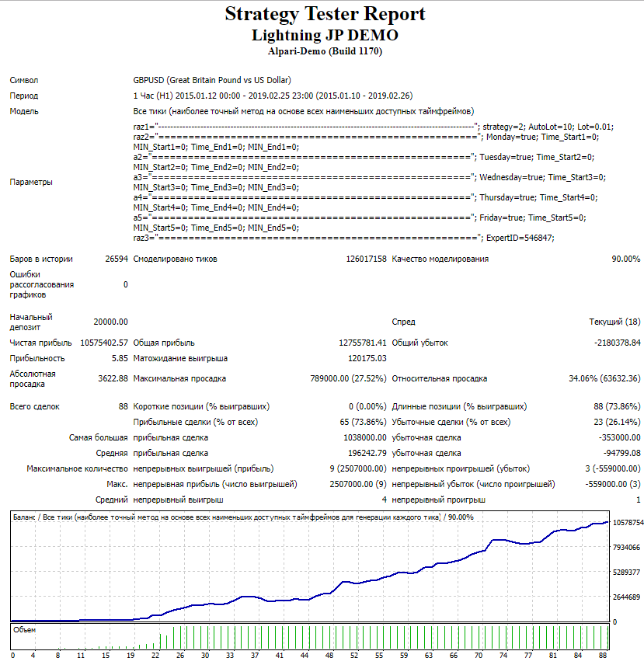
Task: Click the profit factor value 5.85
Action: [120, 358]
